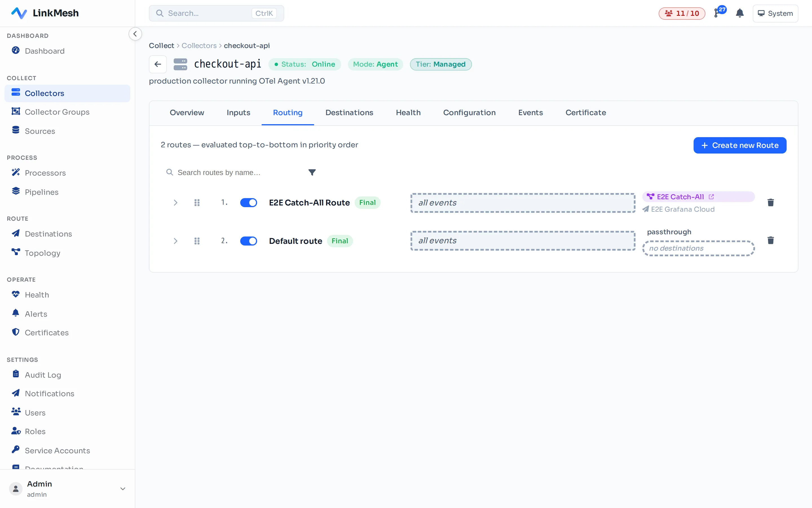
Task: Expand the Default route row
Action: click(175, 241)
